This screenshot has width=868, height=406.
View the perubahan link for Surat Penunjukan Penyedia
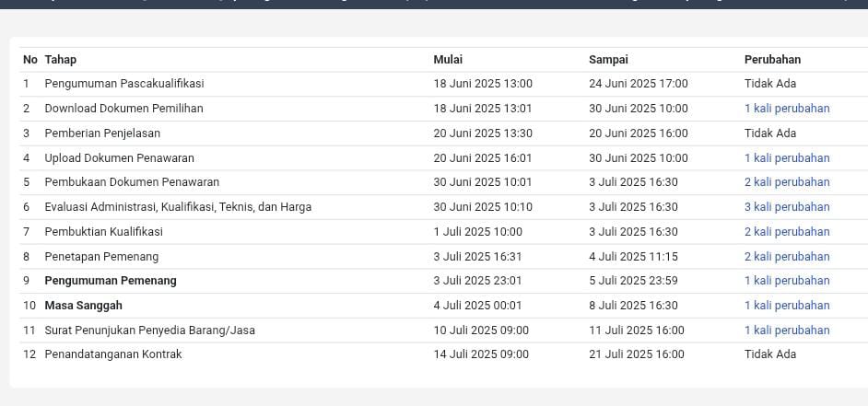(x=787, y=331)
